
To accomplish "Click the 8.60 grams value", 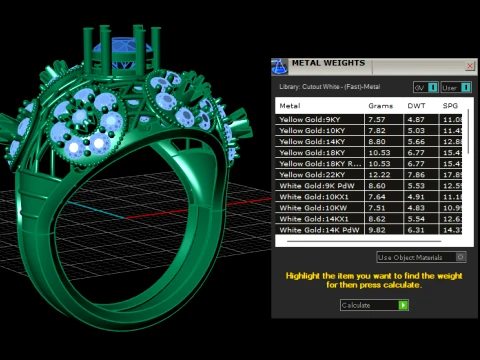I will pyautogui.click(x=377, y=186).
